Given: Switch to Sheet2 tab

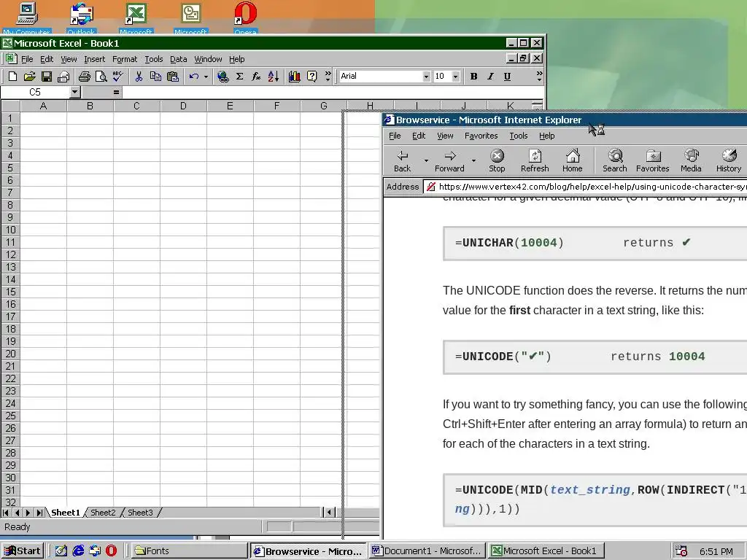Looking at the screenshot, I should click(103, 513).
